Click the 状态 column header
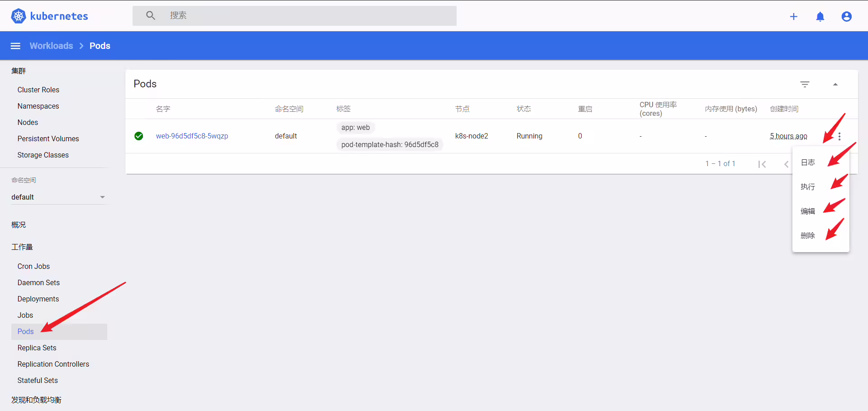Screen dimensions: 868x411 coord(524,109)
